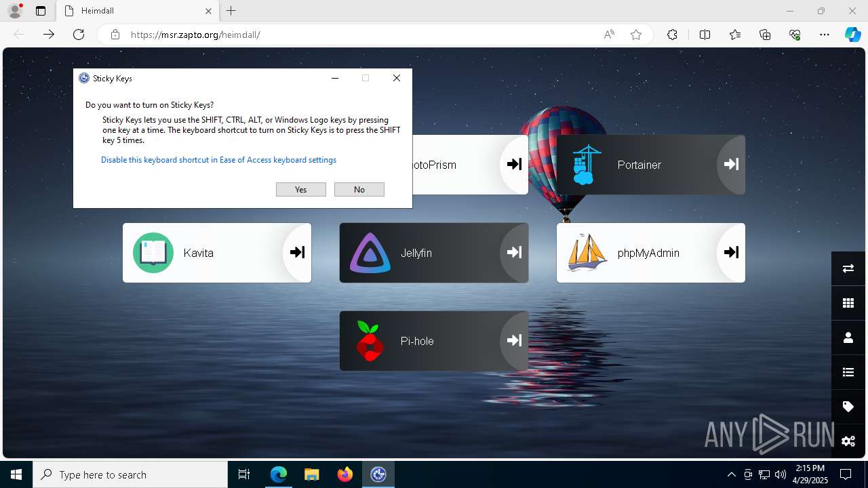Click the Jellyfin tile arrow
Screen dimensions: 868x488
pos(514,252)
